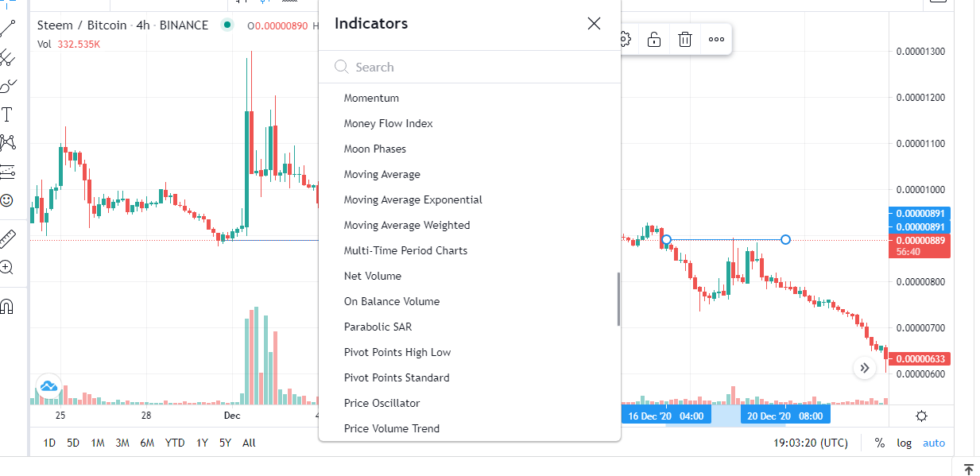Lock the selected drawing

pos(654,40)
